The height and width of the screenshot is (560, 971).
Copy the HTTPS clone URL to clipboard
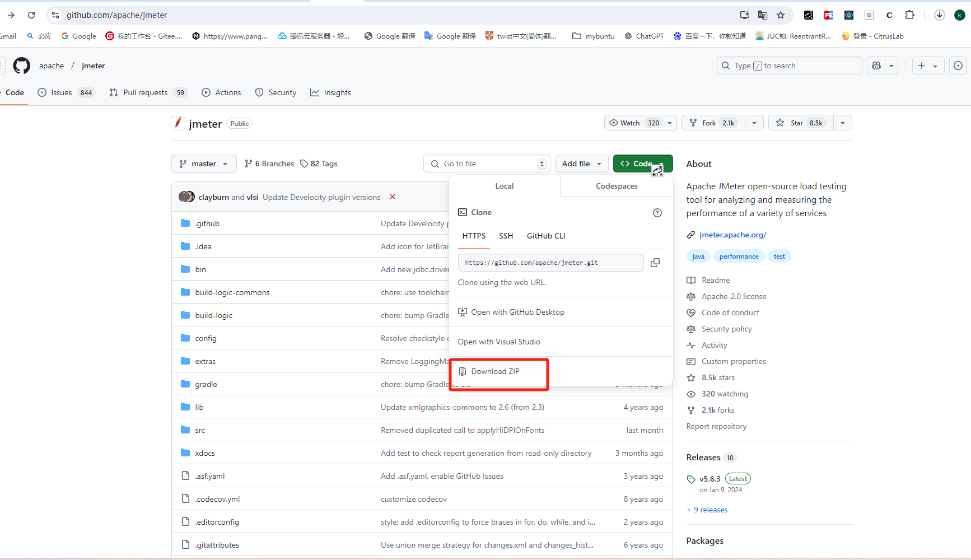pos(655,263)
